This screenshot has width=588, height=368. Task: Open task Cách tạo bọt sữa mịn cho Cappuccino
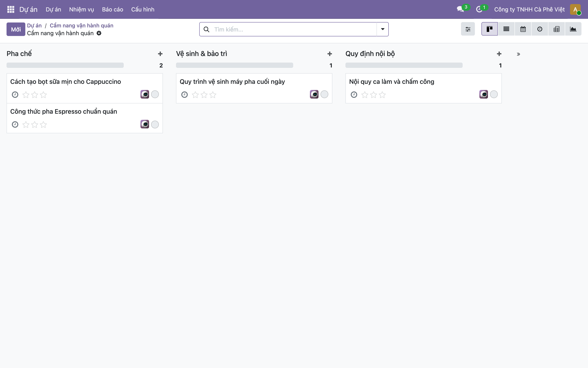coord(66,82)
